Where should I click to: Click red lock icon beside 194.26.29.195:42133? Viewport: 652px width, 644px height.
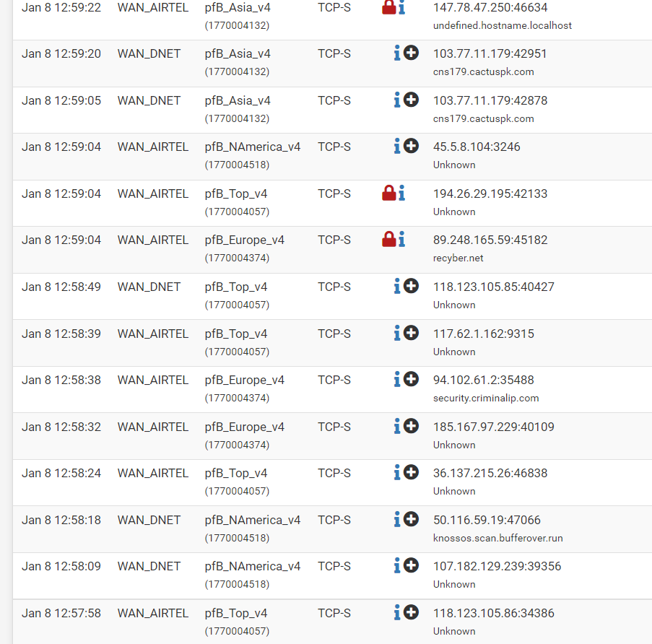pos(388,193)
